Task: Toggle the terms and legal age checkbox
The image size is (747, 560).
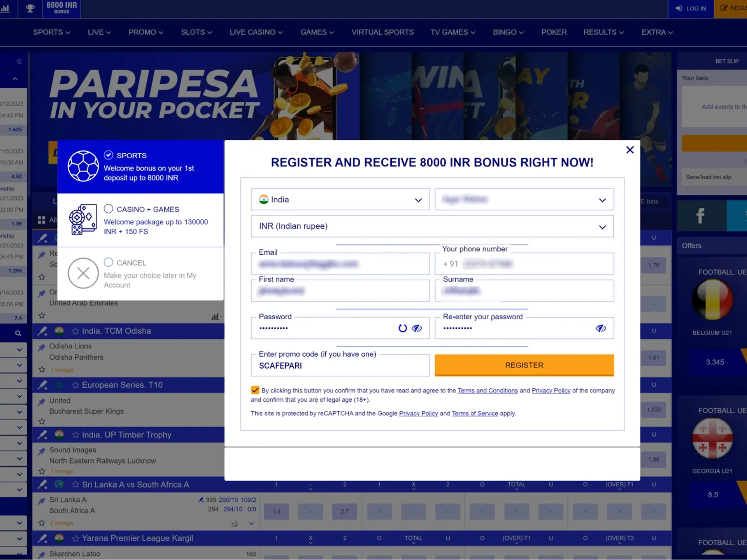Action: [x=255, y=390]
